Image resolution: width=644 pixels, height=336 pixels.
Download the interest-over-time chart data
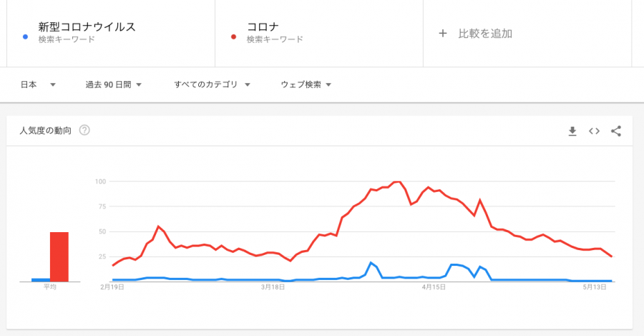pos(572,131)
